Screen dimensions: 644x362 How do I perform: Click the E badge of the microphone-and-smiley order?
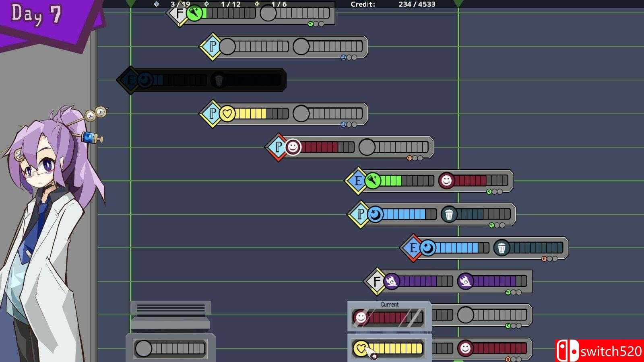tap(358, 181)
